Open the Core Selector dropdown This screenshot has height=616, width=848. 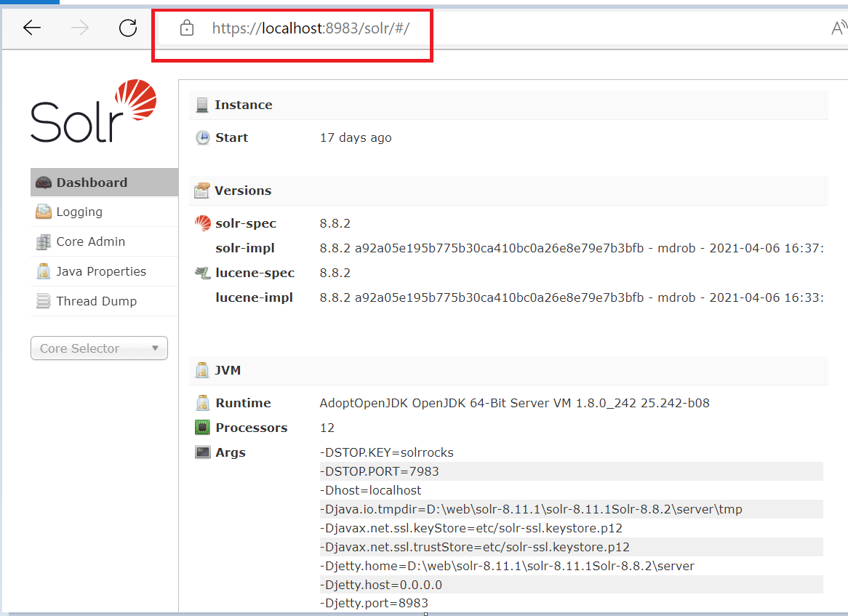99,348
